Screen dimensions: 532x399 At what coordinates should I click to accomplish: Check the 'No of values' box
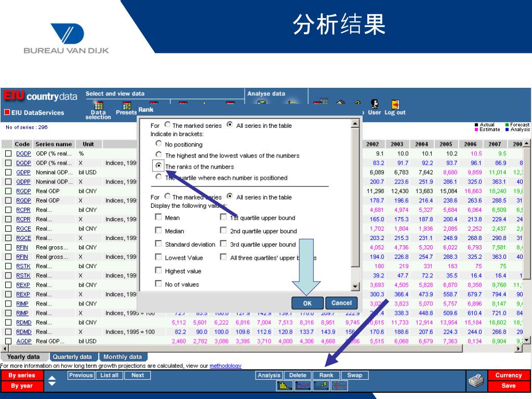coord(158,283)
